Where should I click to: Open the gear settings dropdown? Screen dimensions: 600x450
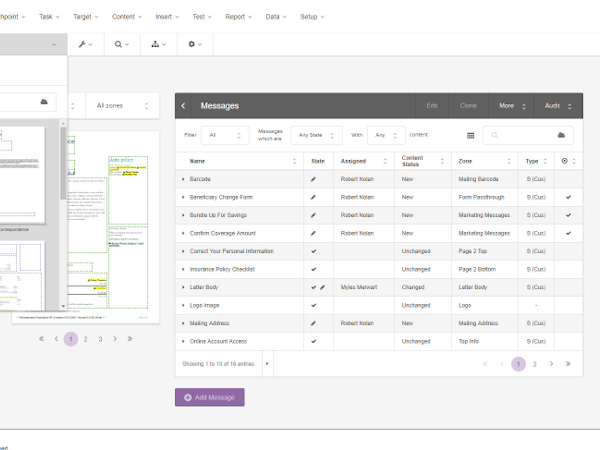pos(195,44)
